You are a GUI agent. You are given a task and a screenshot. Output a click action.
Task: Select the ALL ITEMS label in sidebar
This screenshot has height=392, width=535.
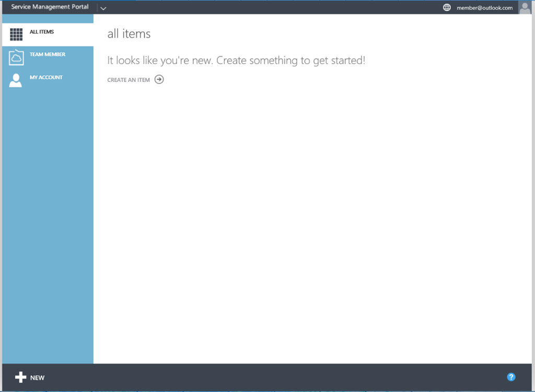point(42,32)
